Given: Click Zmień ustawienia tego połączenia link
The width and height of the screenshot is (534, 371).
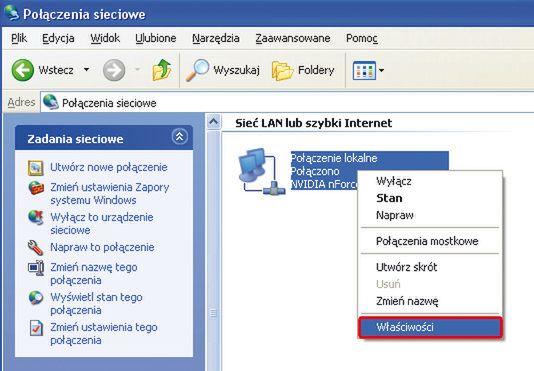Looking at the screenshot, I should [x=104, y=334].
